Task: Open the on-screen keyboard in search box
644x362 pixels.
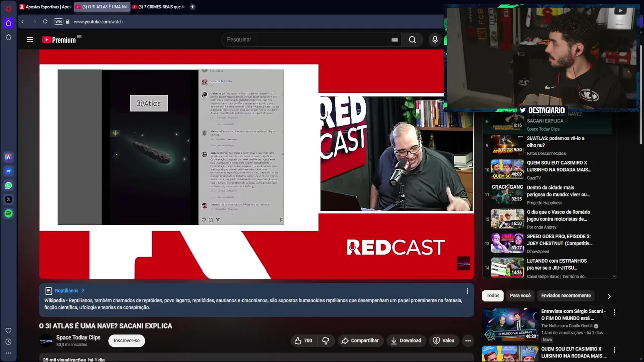Action: tap(395, 40)
